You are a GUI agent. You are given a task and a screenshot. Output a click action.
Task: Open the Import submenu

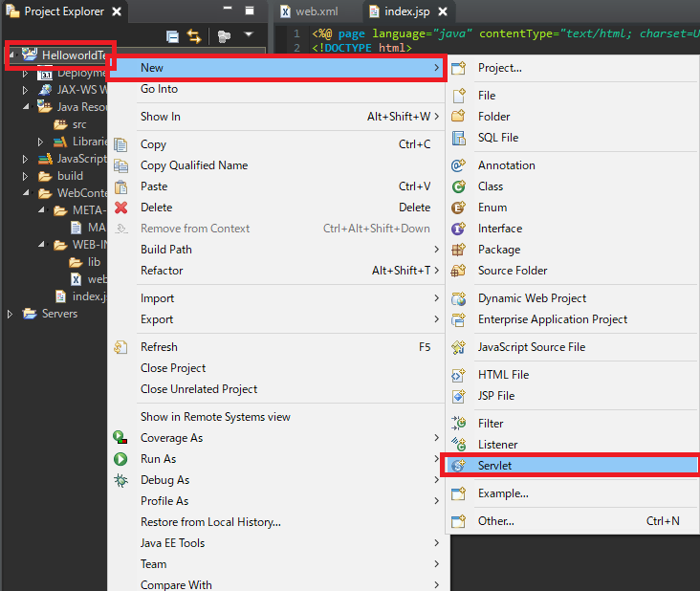[276, 298]
